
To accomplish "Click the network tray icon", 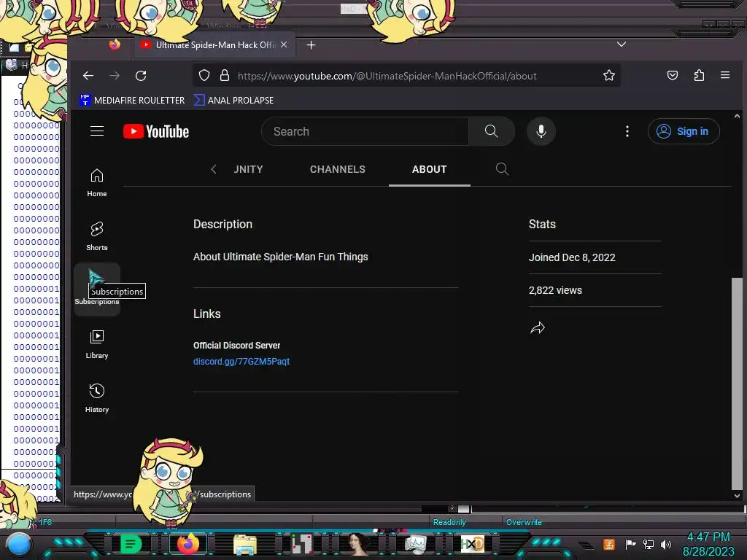I will coord(649,544).
